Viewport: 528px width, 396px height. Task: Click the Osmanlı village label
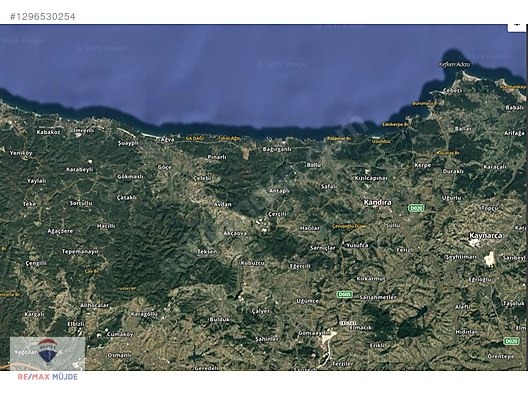click(120, 355)
